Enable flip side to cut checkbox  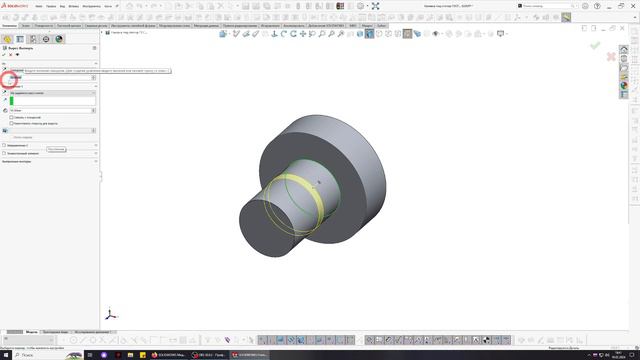[11, 123]
